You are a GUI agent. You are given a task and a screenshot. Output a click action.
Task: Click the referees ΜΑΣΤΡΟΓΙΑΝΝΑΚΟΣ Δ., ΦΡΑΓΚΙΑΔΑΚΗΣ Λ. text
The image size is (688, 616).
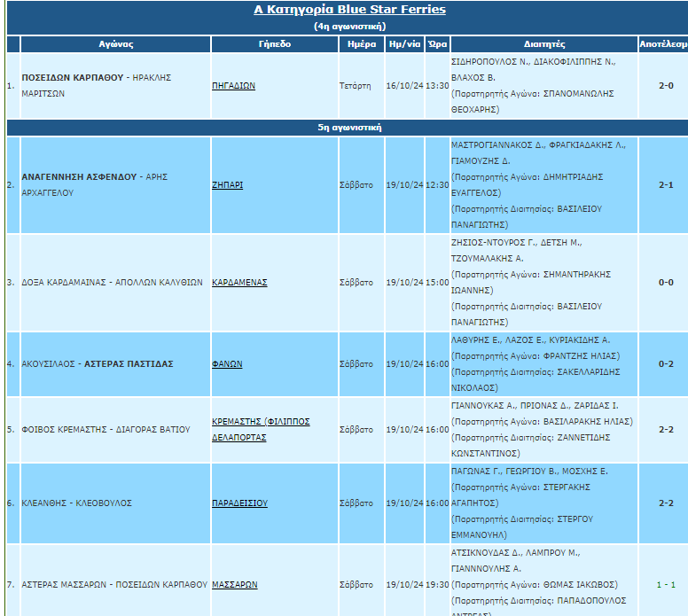538,144
